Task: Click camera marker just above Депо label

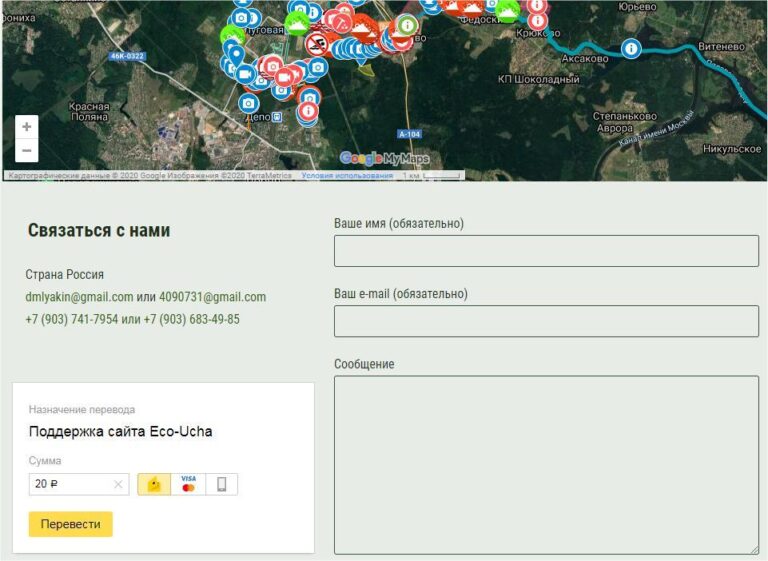Action: (248, 103)
